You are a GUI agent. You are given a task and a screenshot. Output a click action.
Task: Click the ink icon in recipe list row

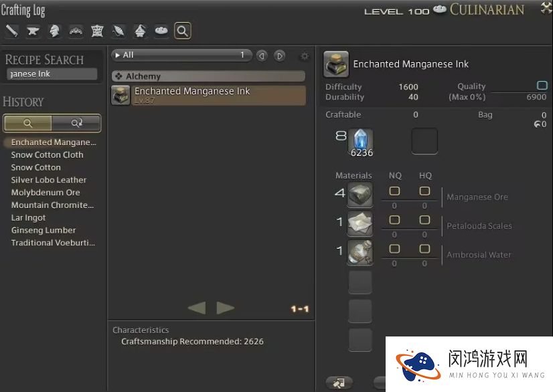pos(121,95)
